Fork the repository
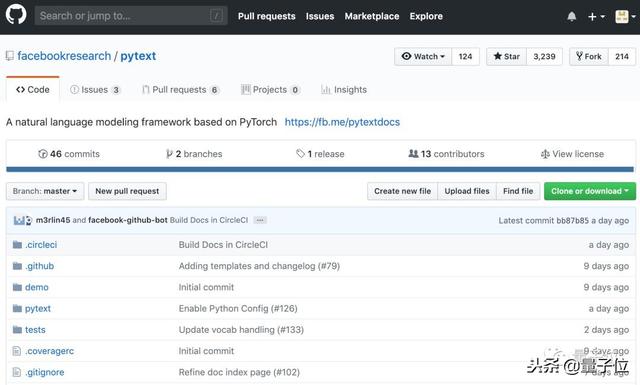The width and height of the screenshot is (640, 385). 589,56
